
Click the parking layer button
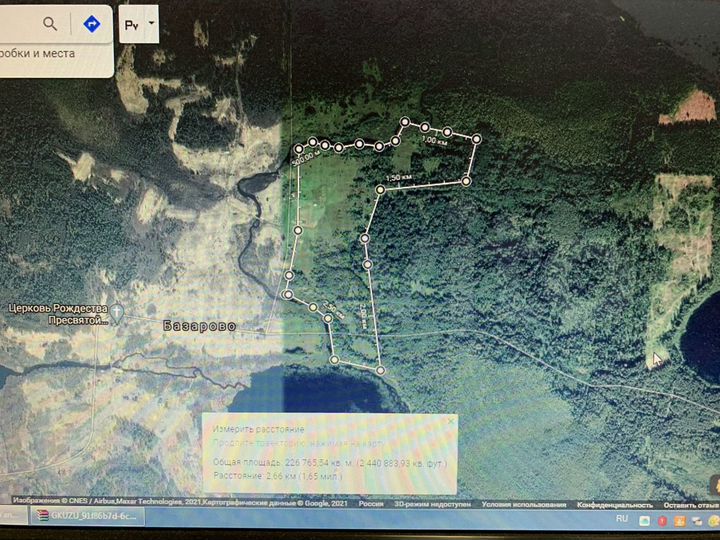click(x=132, y=23)
